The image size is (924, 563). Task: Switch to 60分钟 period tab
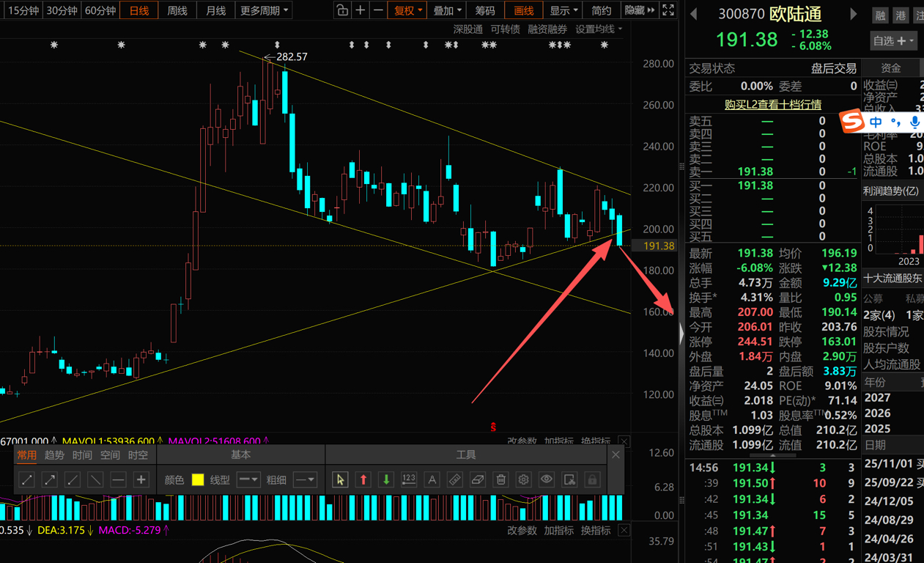click(100, 10)
